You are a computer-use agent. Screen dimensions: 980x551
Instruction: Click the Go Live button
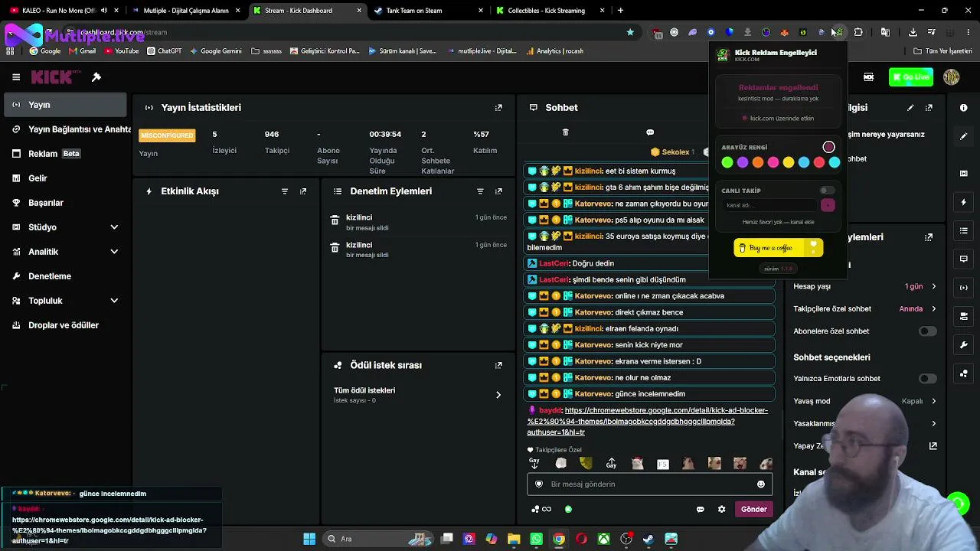(x=911, y=77)
